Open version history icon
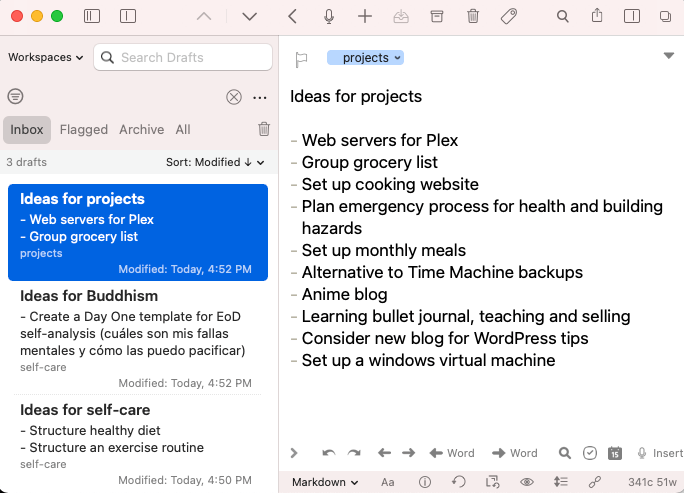The height and width of the screenshot is (493, 684). tap(458, 482)
